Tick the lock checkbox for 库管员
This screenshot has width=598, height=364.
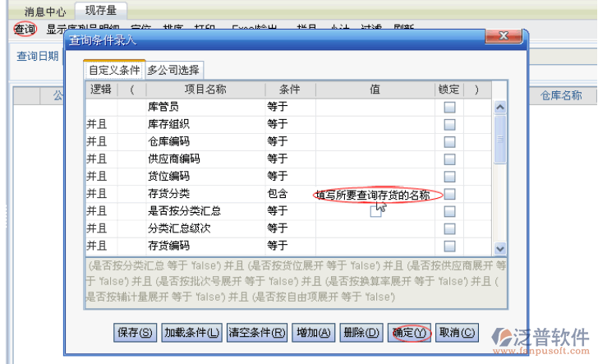click(x=449, y=108)
